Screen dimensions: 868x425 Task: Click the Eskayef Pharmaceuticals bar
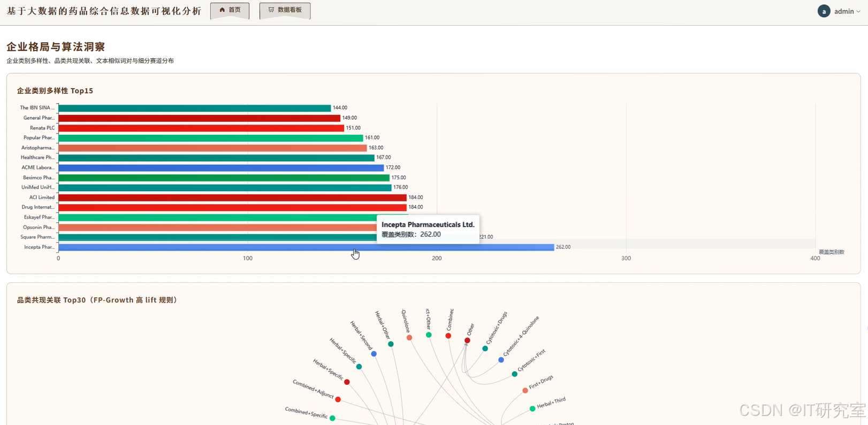(x=218, y=218)
